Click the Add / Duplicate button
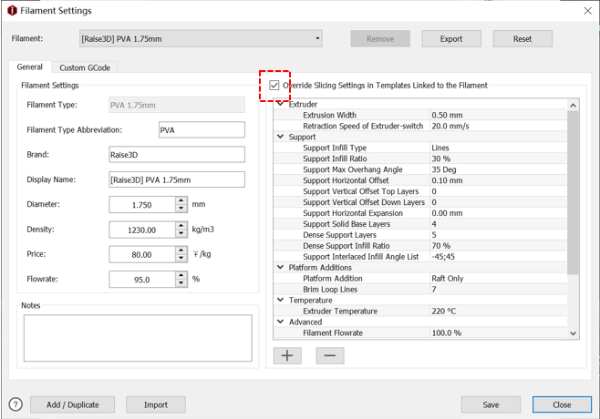The width and height of the screenshot is (600, 419). pyautogui.click(x=71, y=404)
